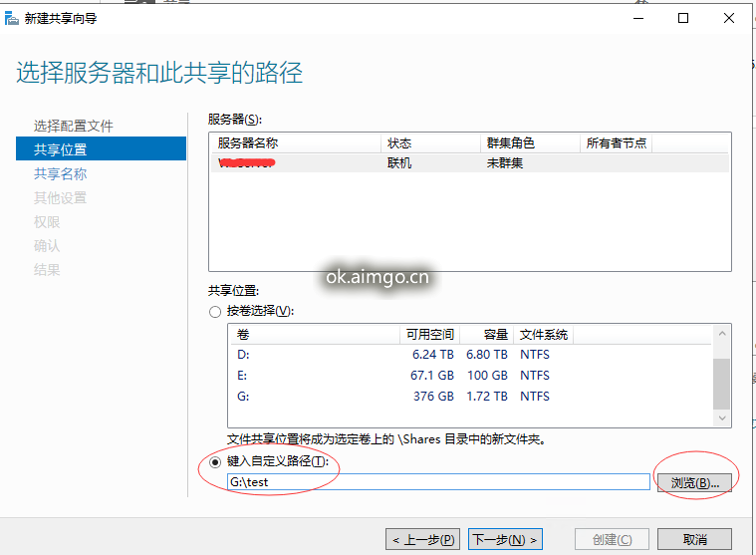This screenshot has width=756, height=555.
Task: Click the "< 上一步(P)" previous button
Action: [x=423, y=539]
